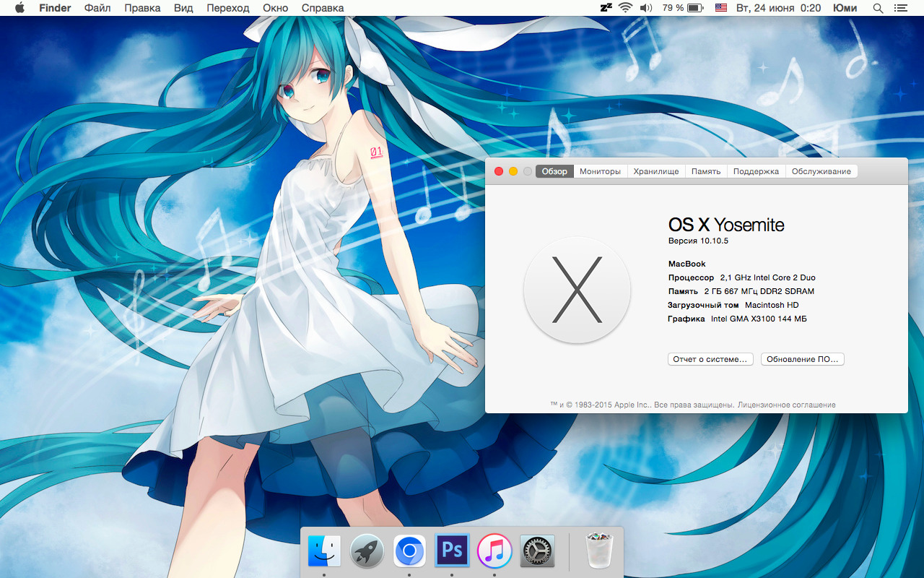This screenshot has height=578, width=924.
Task: Click the Отчет о системе button
Action: [x=710, y=359]
